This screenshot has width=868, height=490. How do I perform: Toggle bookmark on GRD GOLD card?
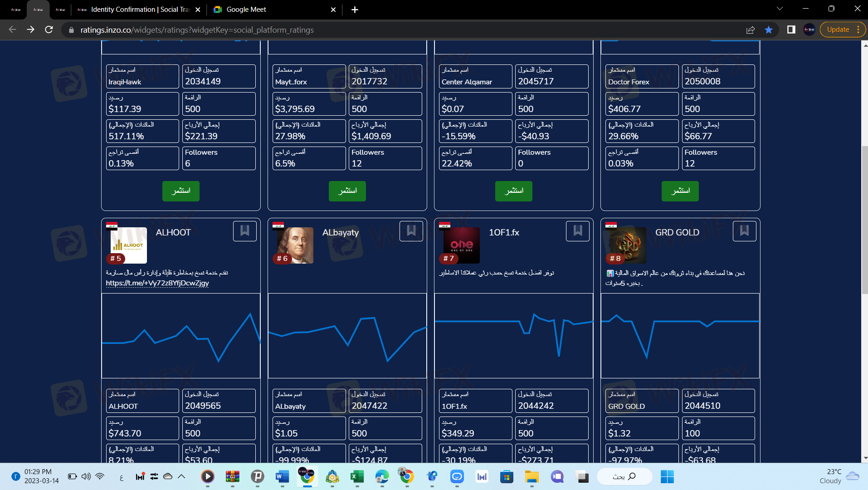(744, 231)
